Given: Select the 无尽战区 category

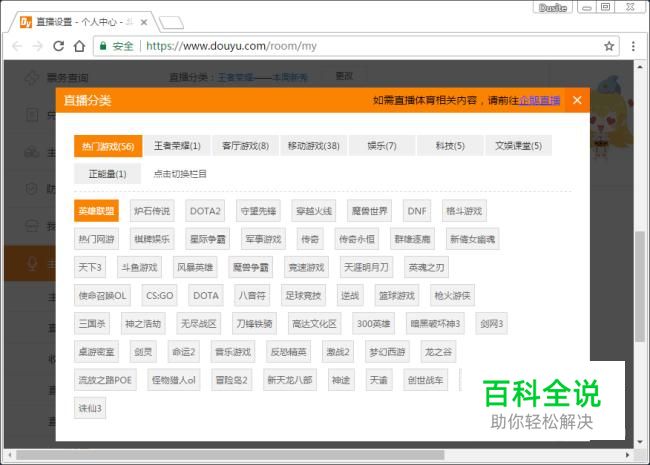Looking at the screenshot, I should tap(199, 324).
